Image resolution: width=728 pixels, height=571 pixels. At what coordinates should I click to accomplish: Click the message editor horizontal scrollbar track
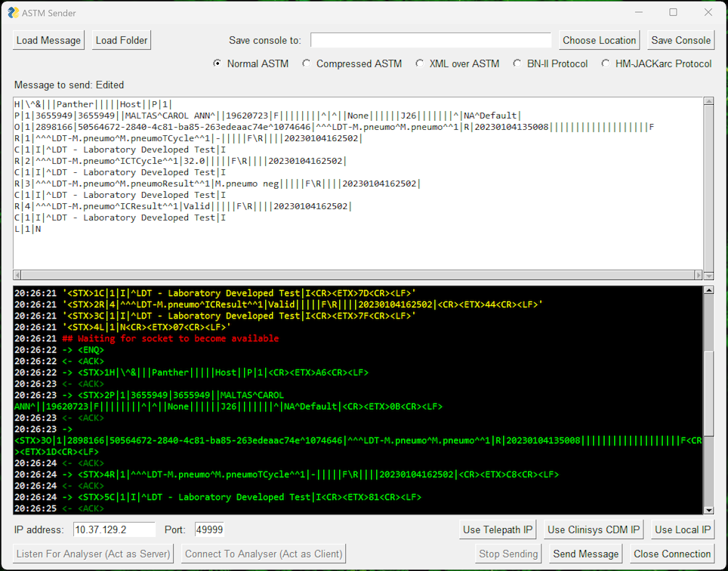pos(357,275)
